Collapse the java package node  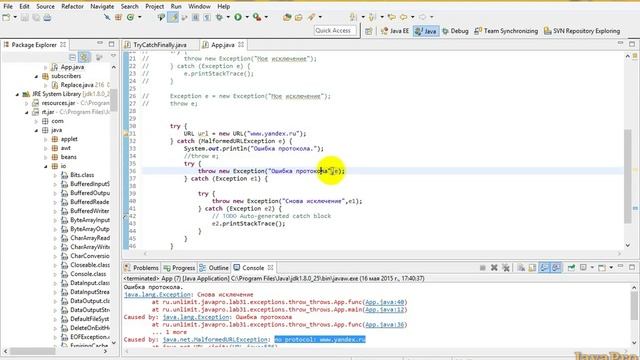point(36,130)
